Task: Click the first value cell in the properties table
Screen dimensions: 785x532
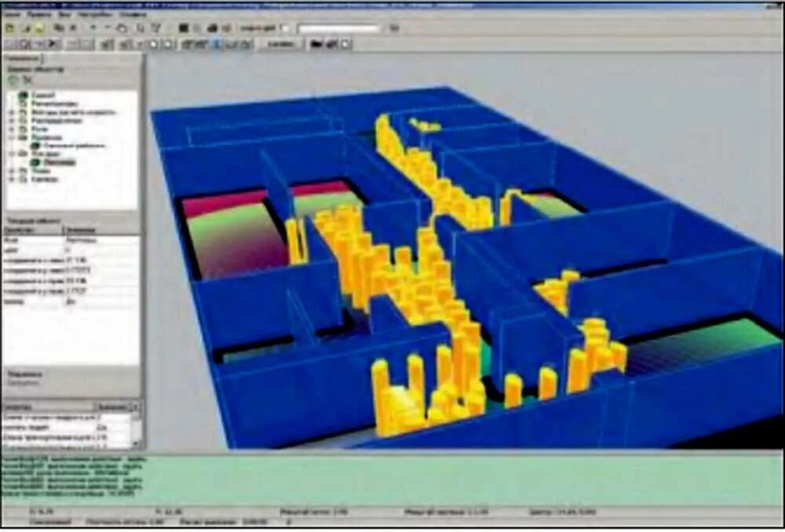Action: (102, 240)
